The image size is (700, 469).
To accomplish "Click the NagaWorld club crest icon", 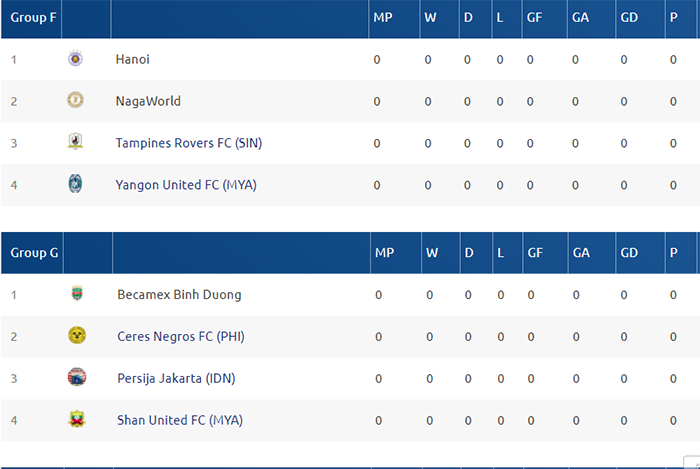I will tap(75, 101).
